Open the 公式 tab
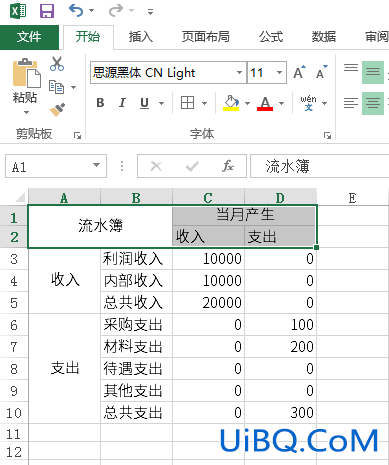The width and height of the screenshot is (389, 465). pyautogui.click(x=271, y=37)
